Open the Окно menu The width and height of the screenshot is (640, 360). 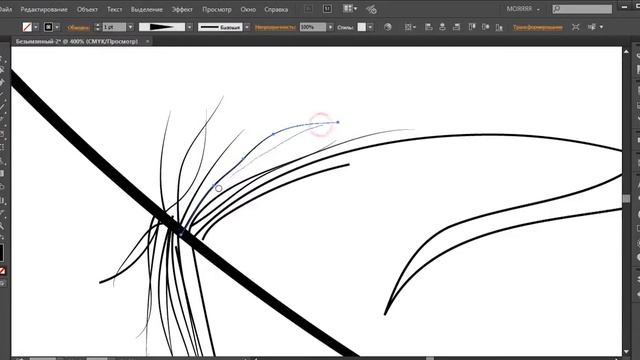pyautogui.click(x=248, y=9)
